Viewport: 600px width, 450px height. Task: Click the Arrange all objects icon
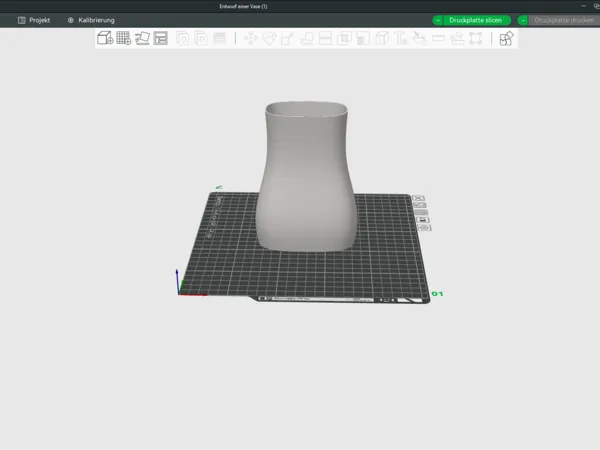161,38
